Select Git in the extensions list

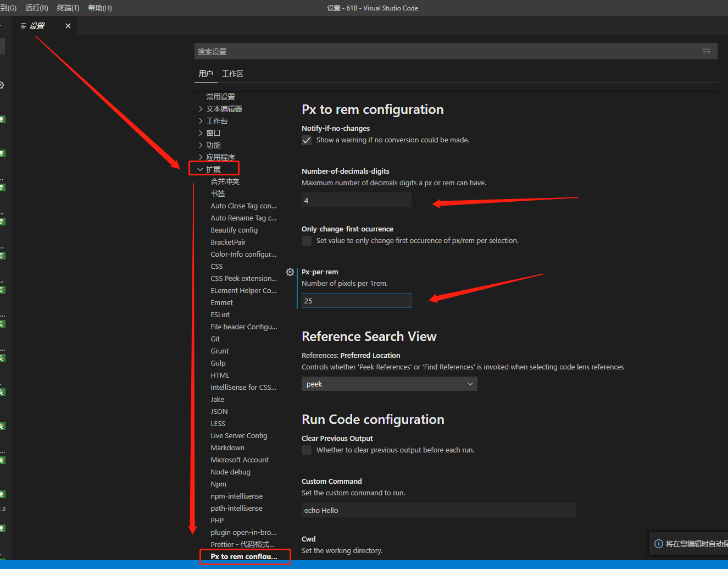coord(215,339)
